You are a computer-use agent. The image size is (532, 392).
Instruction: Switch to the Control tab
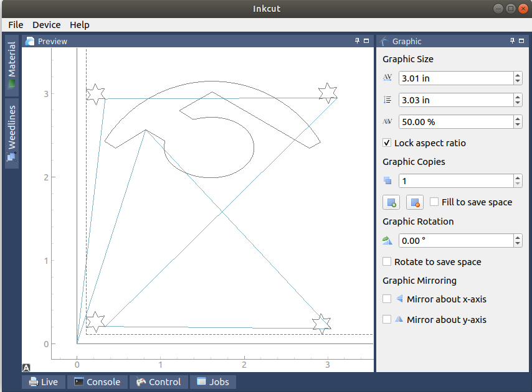point(158,382)
